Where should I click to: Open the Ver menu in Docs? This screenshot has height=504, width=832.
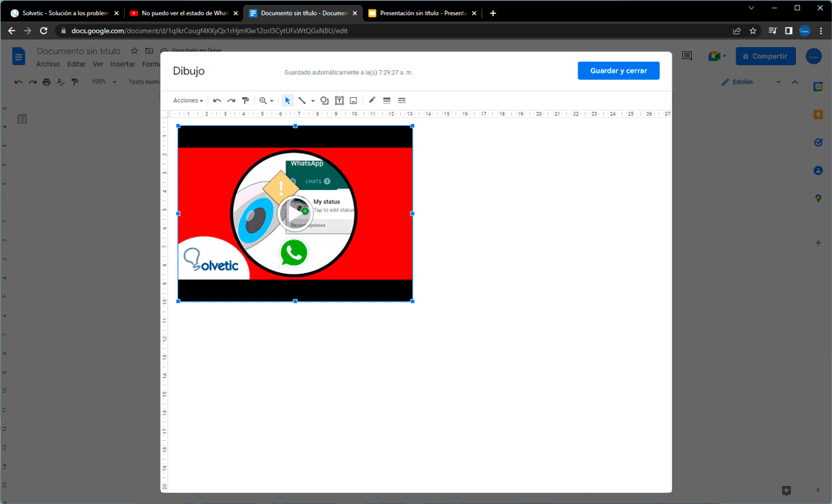click(98, 64)
